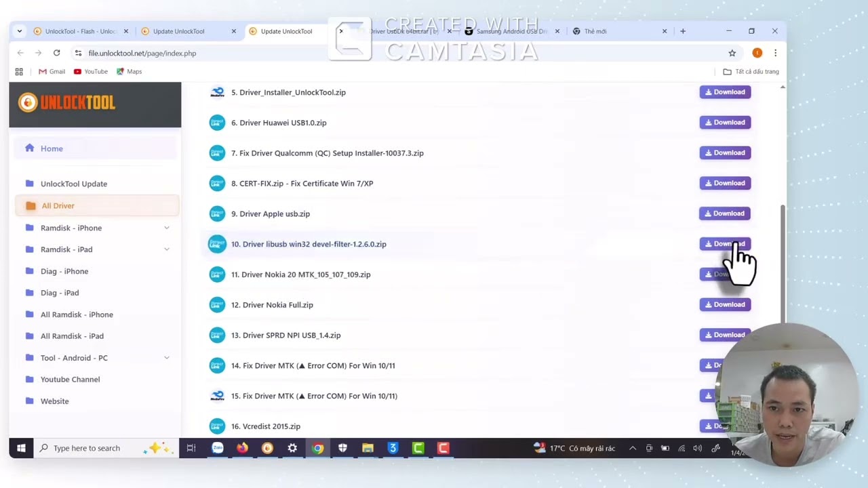Download Driver Apple usb.zip
This screenshot has height=488, width=868.
pos(725,213)
